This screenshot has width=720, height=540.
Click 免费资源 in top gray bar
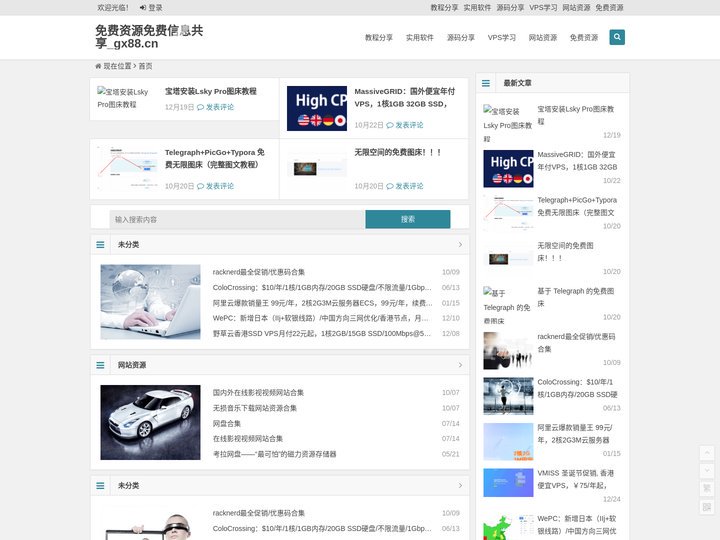pyautogui.click(x=609, y=7)
